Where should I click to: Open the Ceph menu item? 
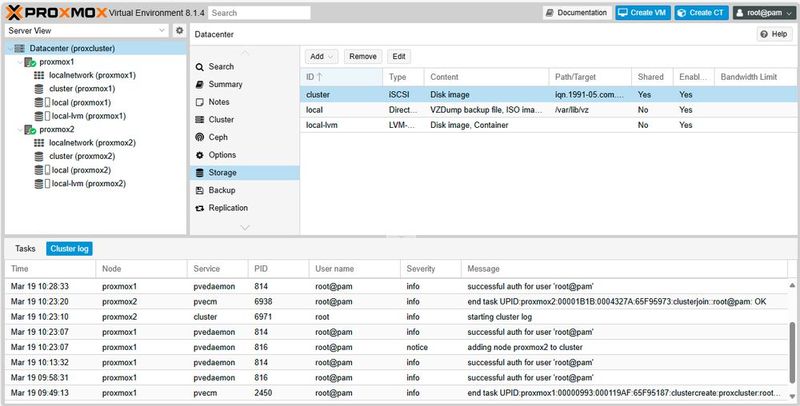click(244, 137)
